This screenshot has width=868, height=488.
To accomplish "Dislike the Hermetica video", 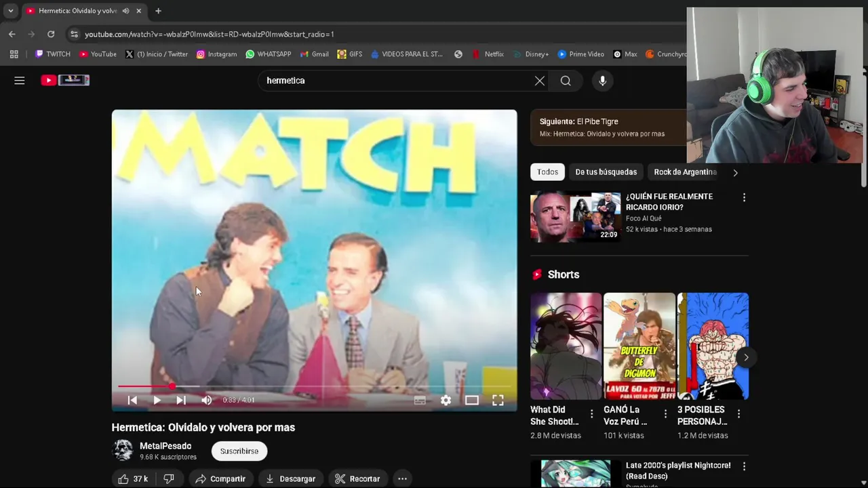I will click(x=169, y=479).
